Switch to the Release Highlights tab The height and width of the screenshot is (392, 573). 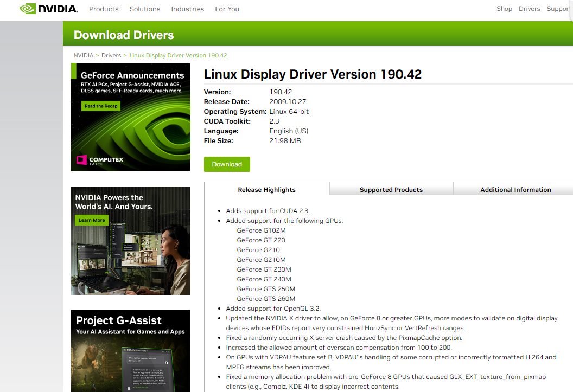[267, 190]
